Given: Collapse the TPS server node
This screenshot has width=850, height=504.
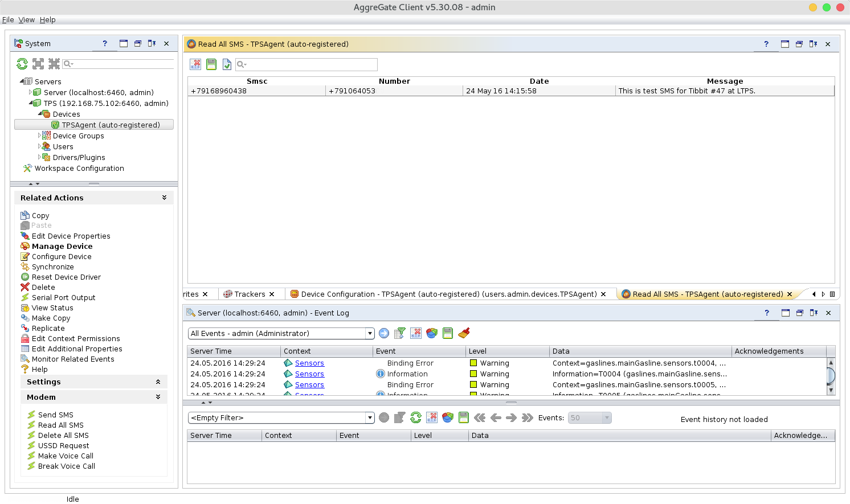Looking at the screenshot, I should coord(31,103).
